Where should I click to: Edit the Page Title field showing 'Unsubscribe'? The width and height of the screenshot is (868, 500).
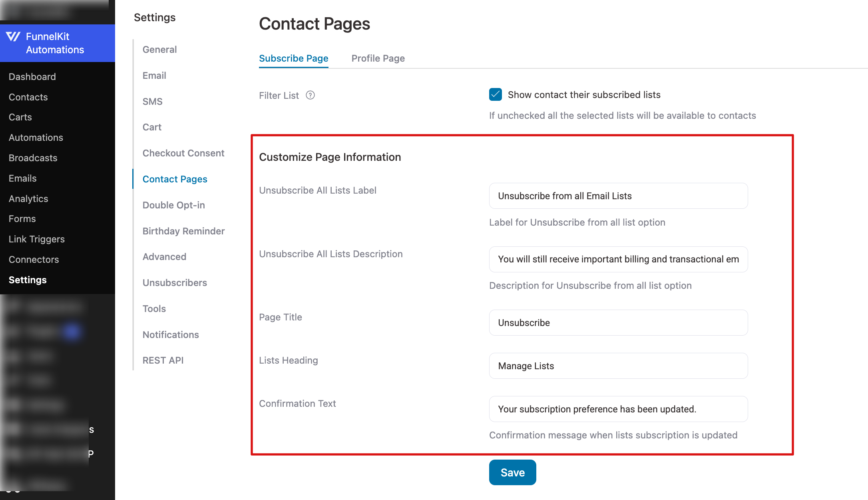[x=618, y=322]
